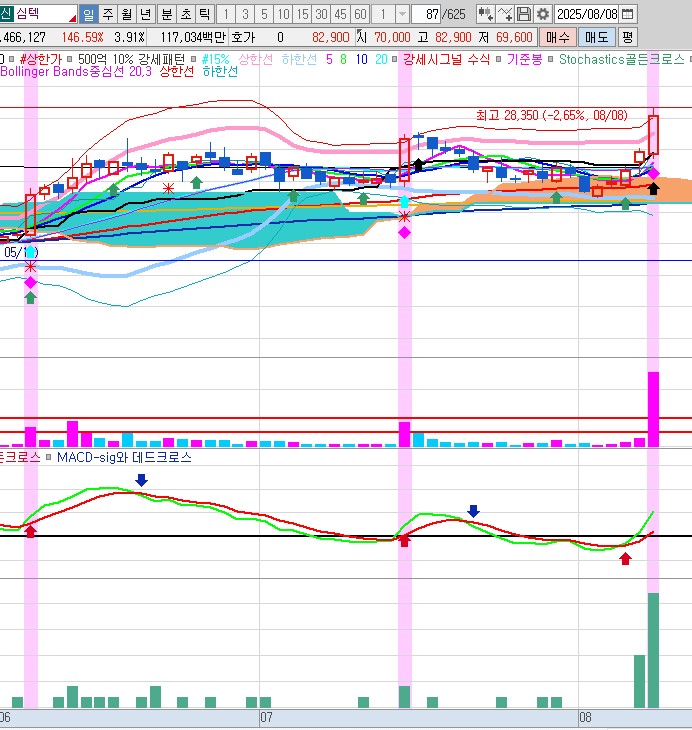Viewport: 692px width, 730px height.
Task: Click the low price 69,600 value
Action: 514,37
